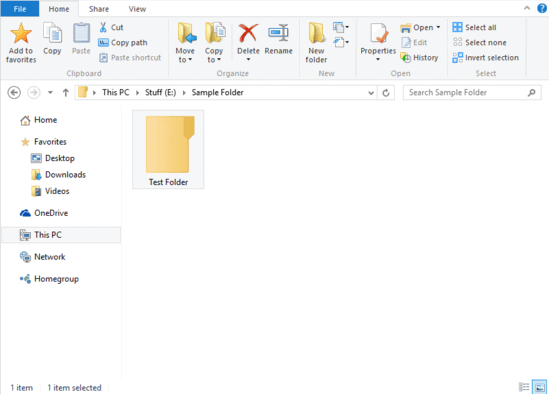Open the File menu tab
The width and height of the screenshot is (549, 394).
(20, 9)
